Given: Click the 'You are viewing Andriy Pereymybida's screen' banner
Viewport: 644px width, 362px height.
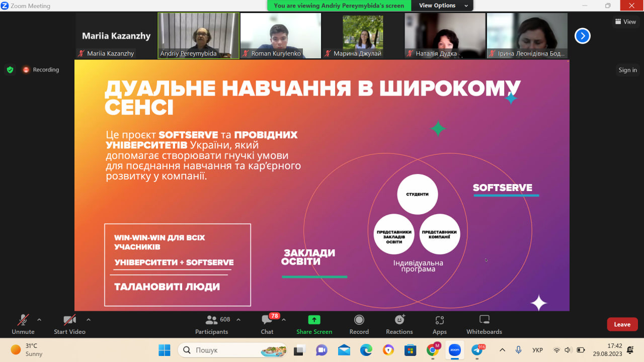Looking at the screenshot, I should (339, 6).
